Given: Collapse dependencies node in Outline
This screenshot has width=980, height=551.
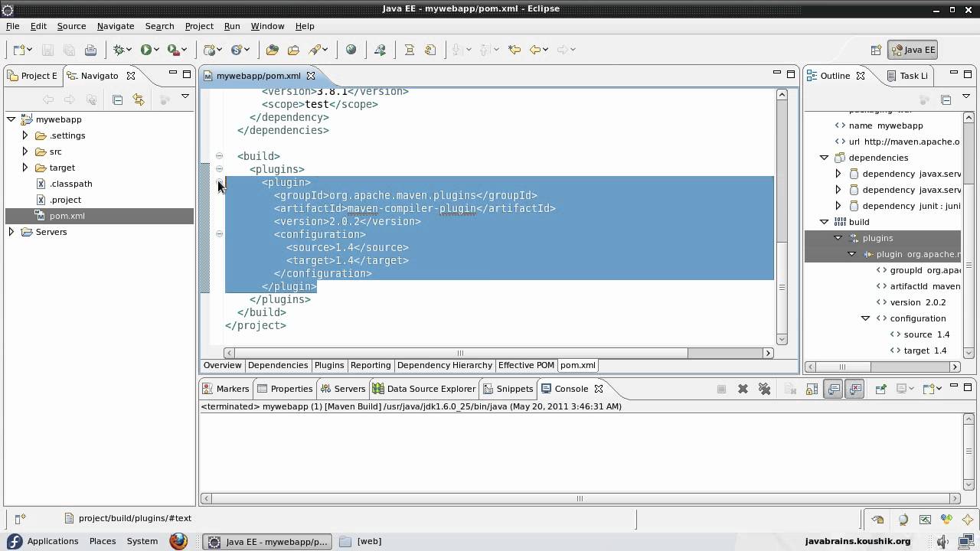Looking at the screenshot, I should (825, 158).
